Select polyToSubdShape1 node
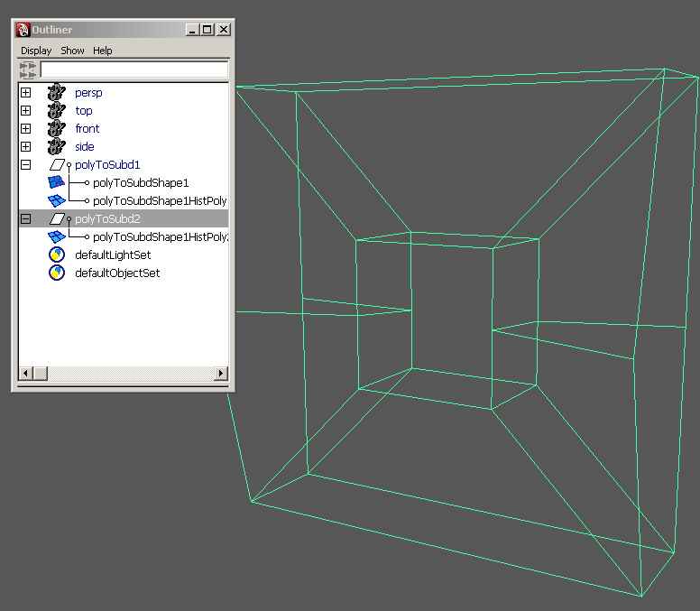 [x=141, y=182]
